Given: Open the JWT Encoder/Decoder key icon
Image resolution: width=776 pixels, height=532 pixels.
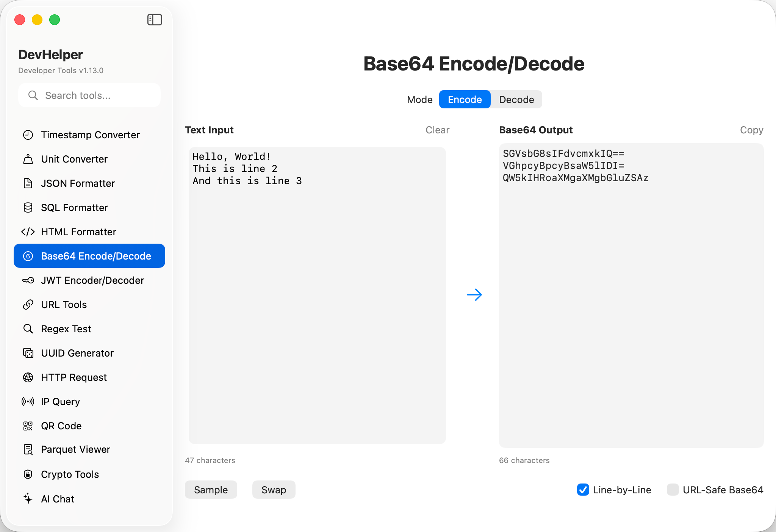Looking at the screenshot, I should coord(28,280).
